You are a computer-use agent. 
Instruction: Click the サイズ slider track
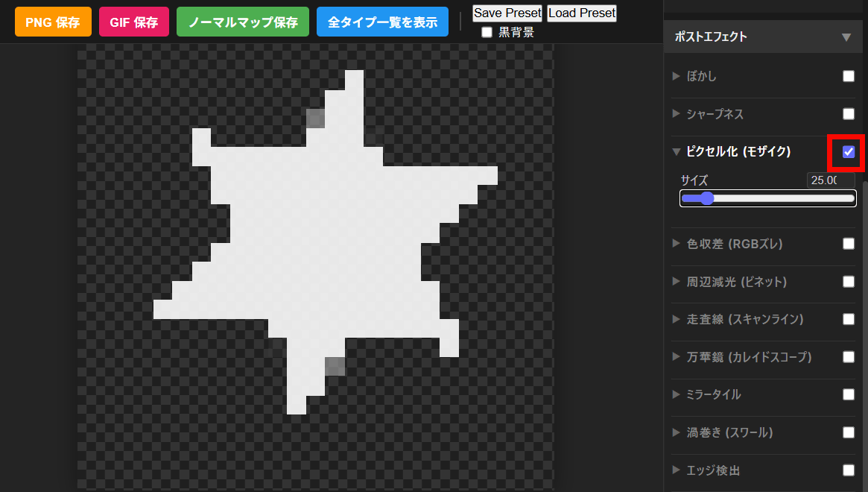[767, 198]
